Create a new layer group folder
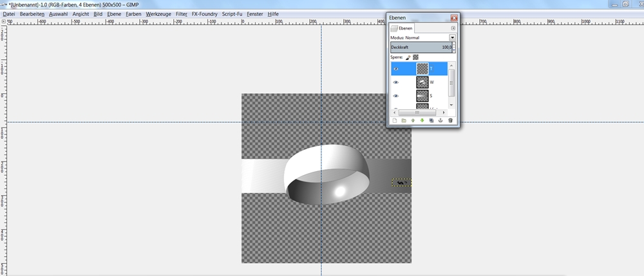 coord(404,120)
